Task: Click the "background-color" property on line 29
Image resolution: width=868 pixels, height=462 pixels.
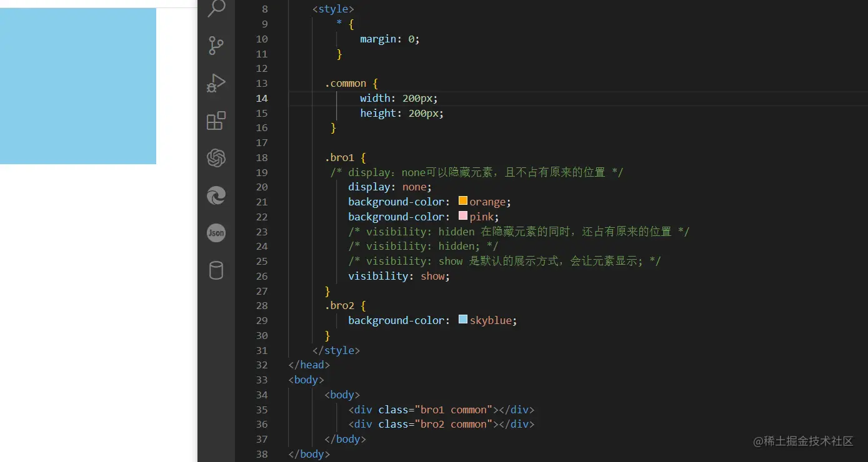Action: [x=396, y=321]
